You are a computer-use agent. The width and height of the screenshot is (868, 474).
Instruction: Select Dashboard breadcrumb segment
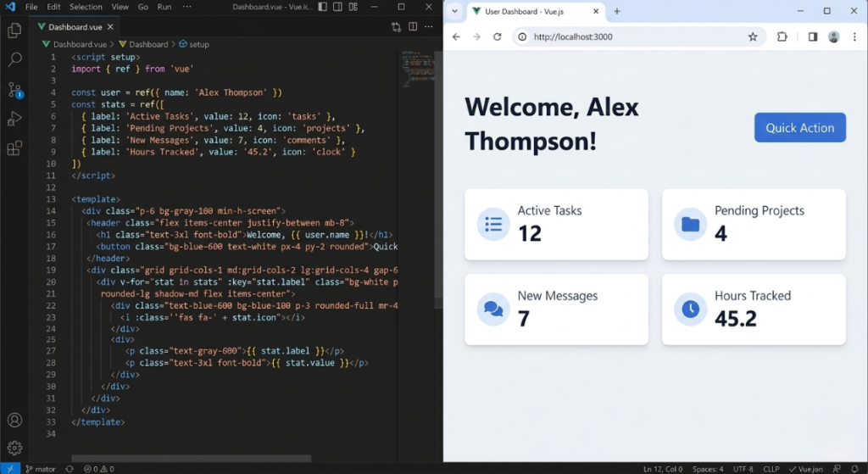(x=143, y=44)
